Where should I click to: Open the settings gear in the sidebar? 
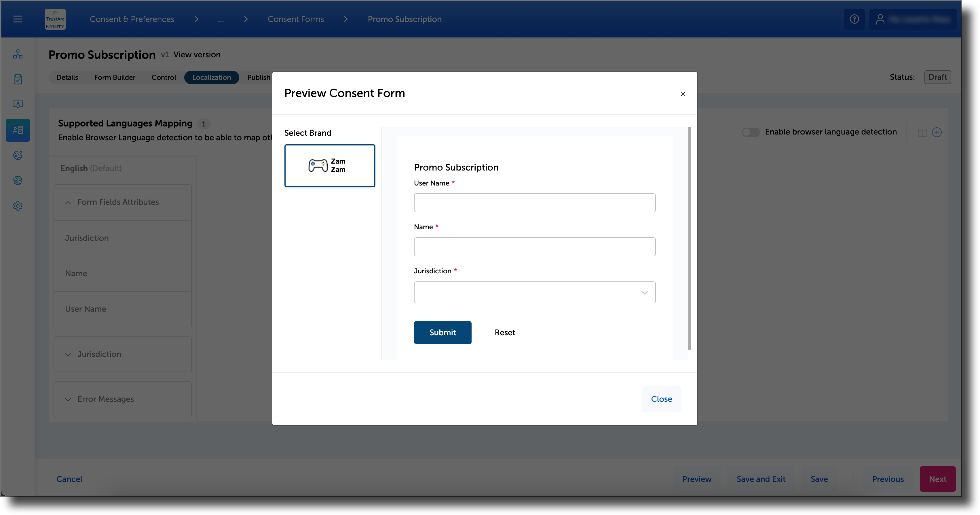tap(18, 206)
